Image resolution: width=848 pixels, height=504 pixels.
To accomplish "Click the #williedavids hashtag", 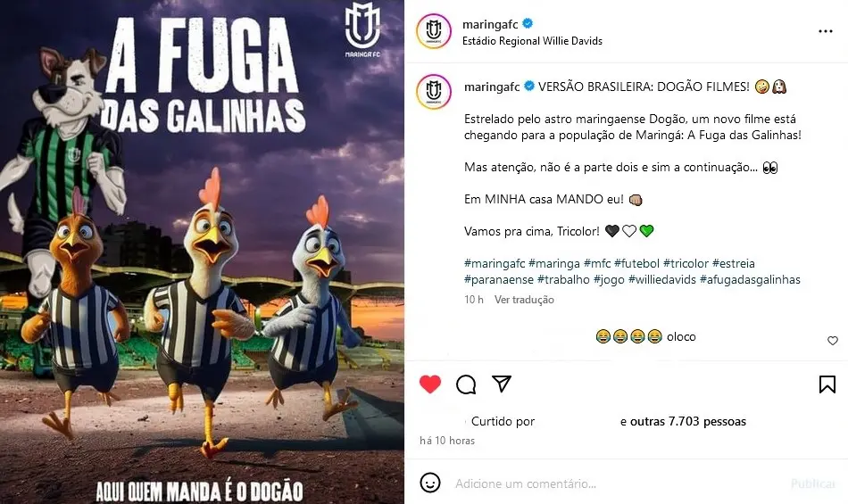I will click(662, 279).
